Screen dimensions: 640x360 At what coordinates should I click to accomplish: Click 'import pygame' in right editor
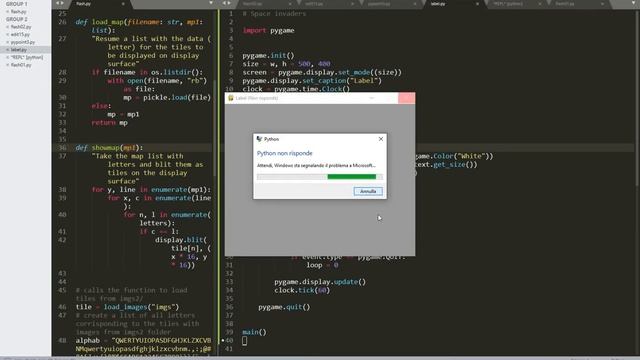tap(268, 31)
